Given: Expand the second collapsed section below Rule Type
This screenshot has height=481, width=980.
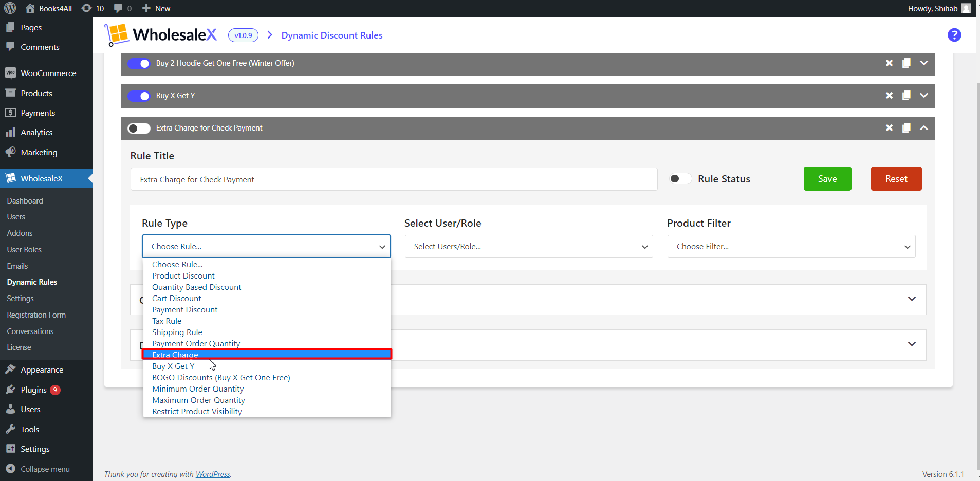Looking at the screenshot, I should (x=912, y=344).
